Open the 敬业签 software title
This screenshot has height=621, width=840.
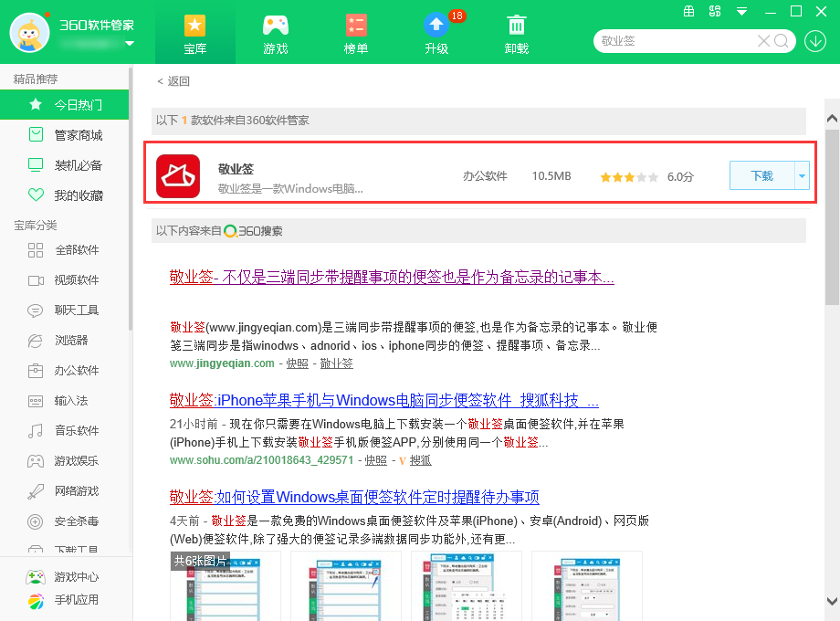pyautogui.click(x=236, y=169)
